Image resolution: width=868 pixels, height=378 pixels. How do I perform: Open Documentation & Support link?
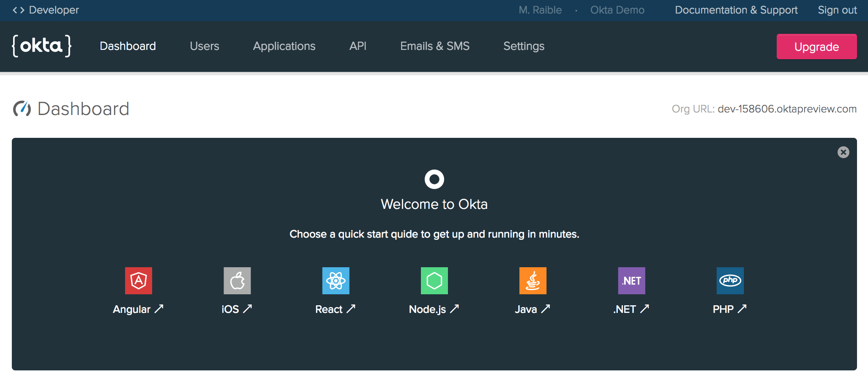[x=736, y=10]
